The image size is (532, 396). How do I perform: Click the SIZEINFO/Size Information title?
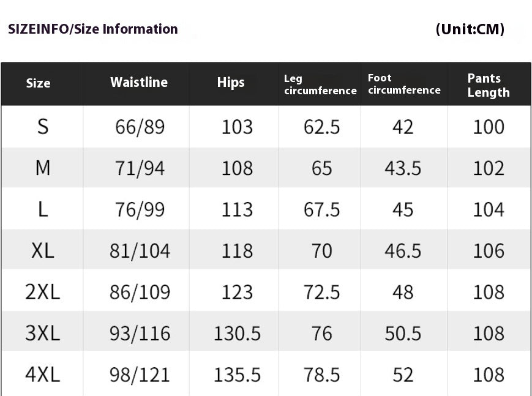click(x=93, y=29)
